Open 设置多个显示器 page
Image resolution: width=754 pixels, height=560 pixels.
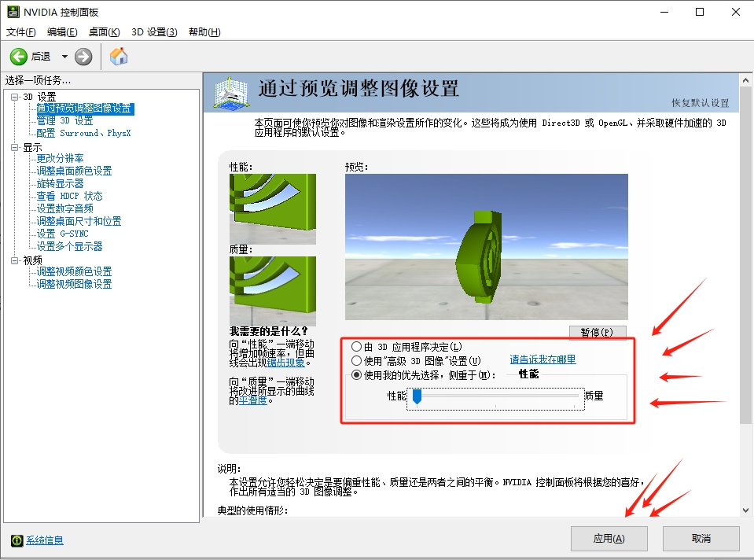click(70, 246)
